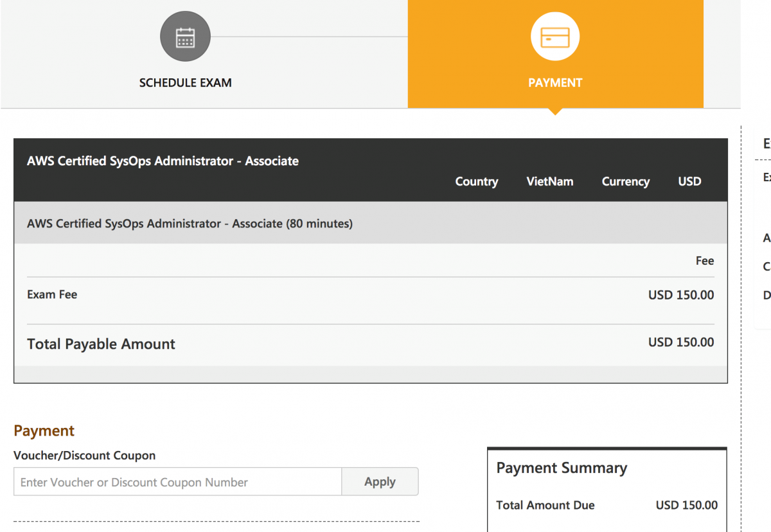Click the dark header exam title text
This screenshot has height=532, width=771.
[x=163, y=161]
